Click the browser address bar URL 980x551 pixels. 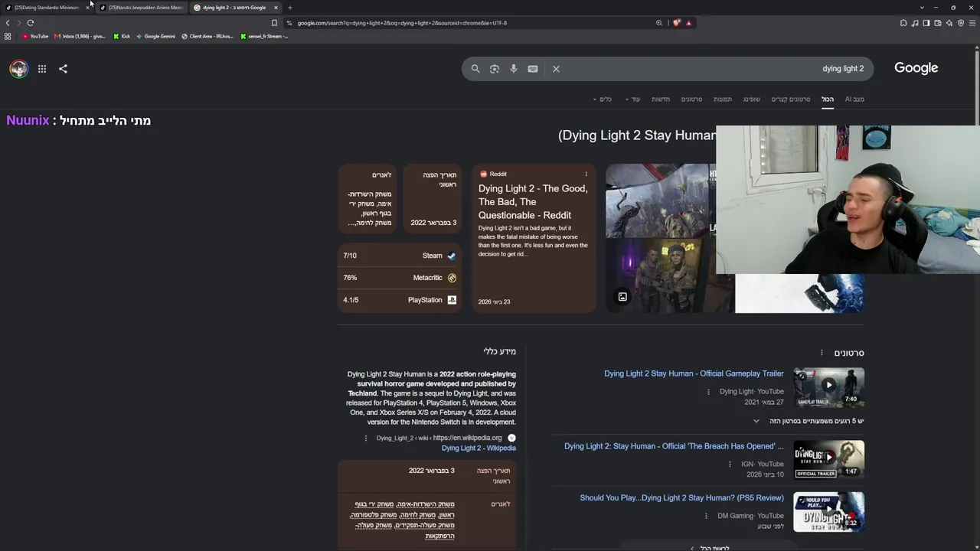(x=402, y=23)
